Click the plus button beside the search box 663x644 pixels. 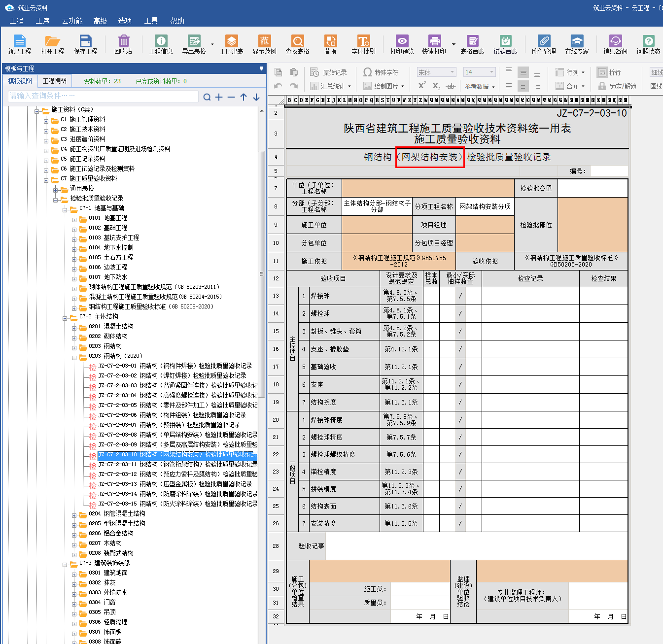pyautogui.click(x=219, y=97)
